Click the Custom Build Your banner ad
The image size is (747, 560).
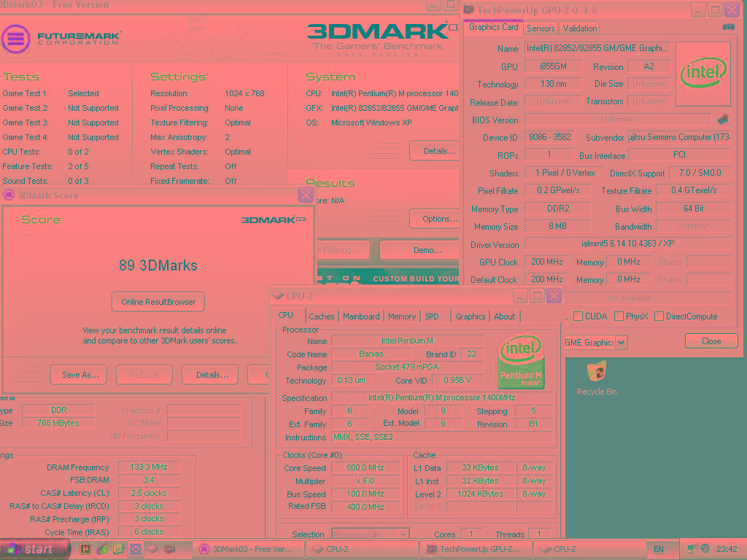pos(388,278)
